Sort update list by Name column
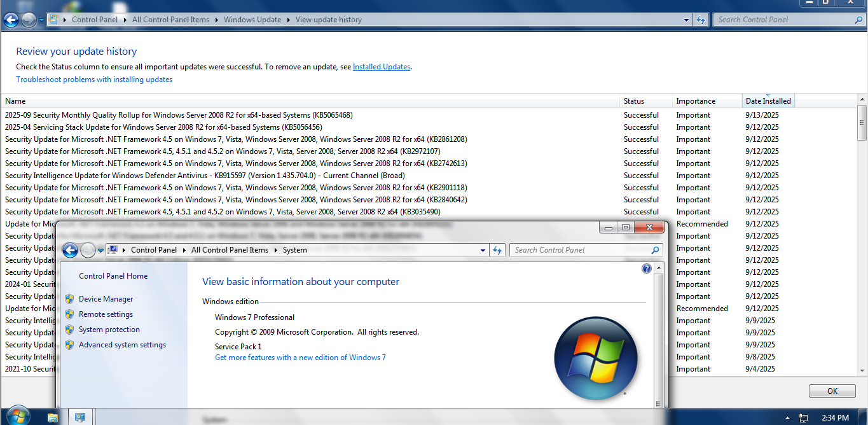868x425 pixels. (310, 101)
